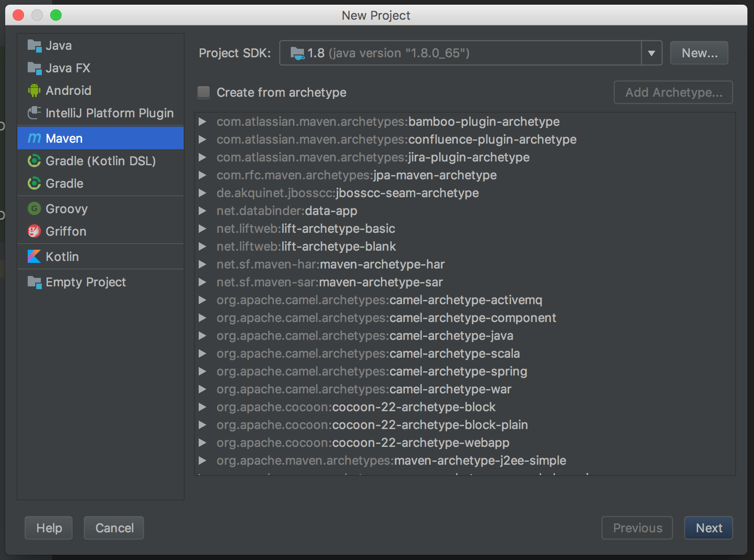Cancel the New Project dialog
This screenshot has height=560, width=754.
coord(114,528)
